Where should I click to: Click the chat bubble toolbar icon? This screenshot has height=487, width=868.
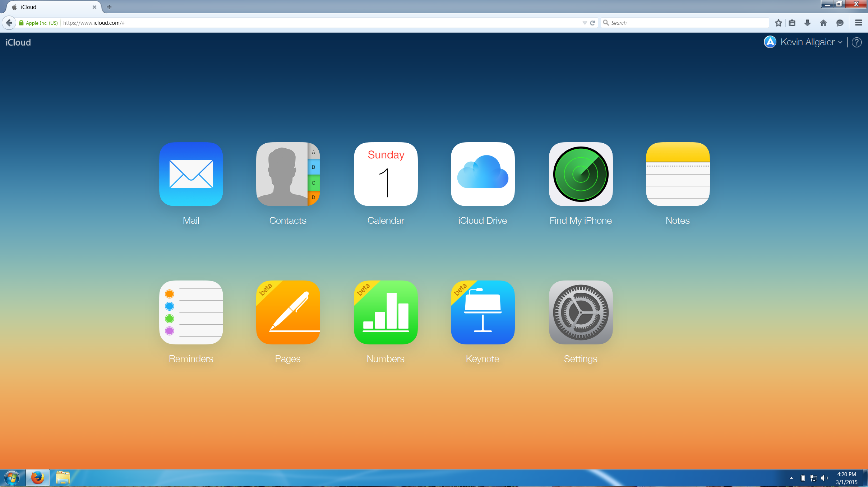click(840, 23)
